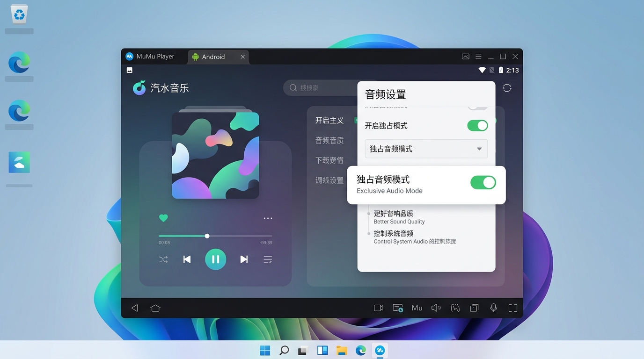Open keyboard mapping with the gamepad icon
This screenshot has height=359, width=644.
coord(455,308)
